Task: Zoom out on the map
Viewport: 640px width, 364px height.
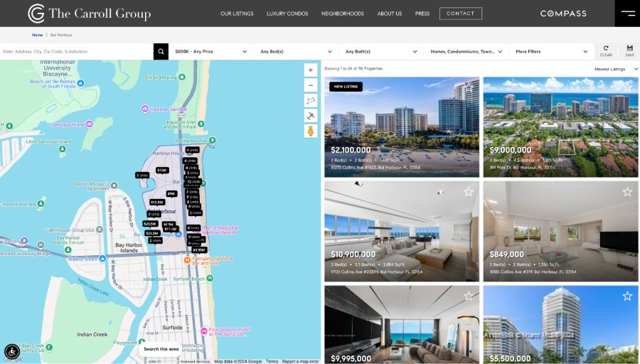Action: [310, 85]
